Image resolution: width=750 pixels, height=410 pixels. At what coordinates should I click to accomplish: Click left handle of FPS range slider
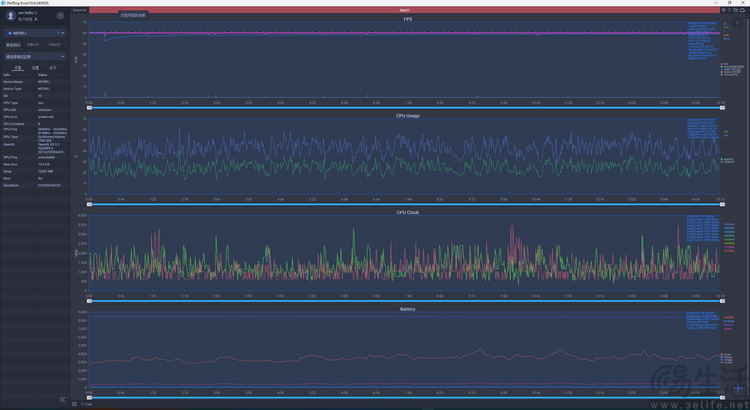[x=89, y=108]
